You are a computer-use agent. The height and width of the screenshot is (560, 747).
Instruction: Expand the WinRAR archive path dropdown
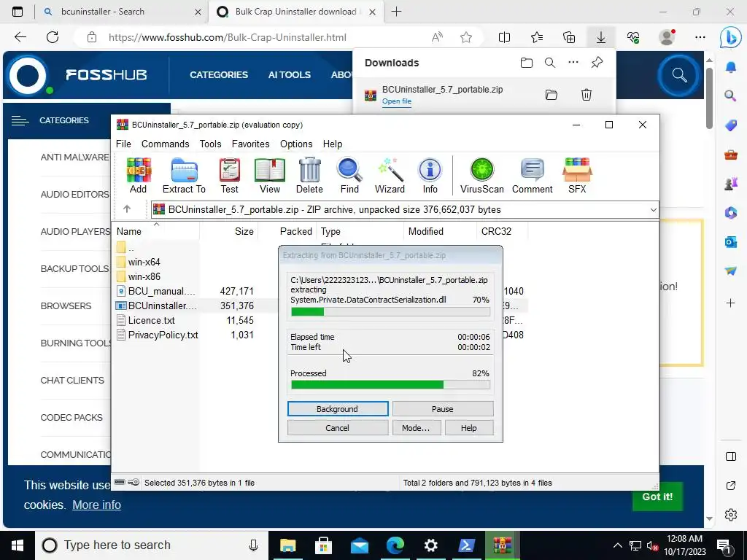(x=653, y=209)
